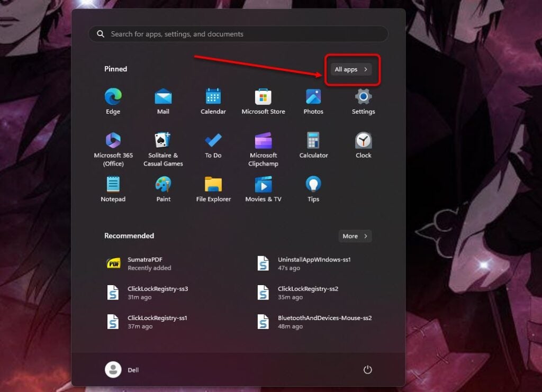
Task: Open the Tips app
Action: pyautogui.click(x=313, y=189)
